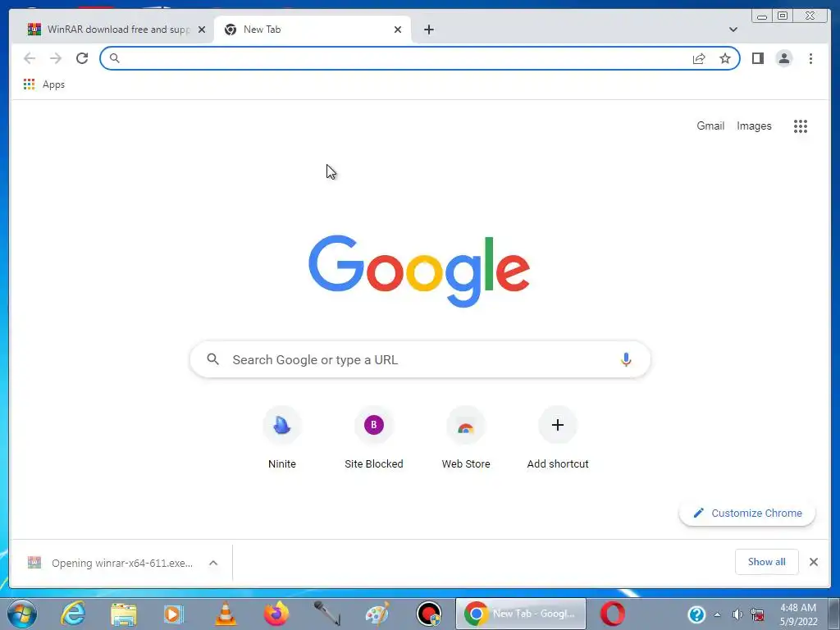Go forward using the forward arrow
Image resolution: width=840 pixels, height=630 pixels.
(56, 58)
